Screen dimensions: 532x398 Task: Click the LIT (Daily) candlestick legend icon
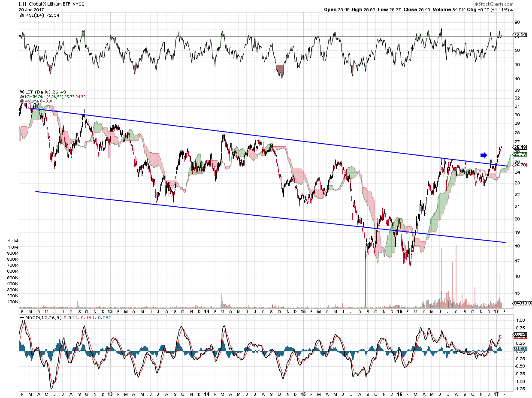[22, 92]
